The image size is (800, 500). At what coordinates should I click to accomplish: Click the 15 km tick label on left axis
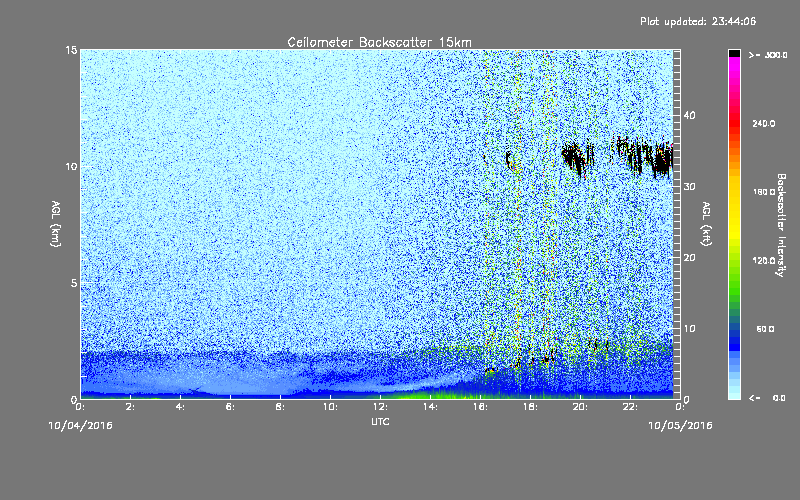[x=71, y=50]
